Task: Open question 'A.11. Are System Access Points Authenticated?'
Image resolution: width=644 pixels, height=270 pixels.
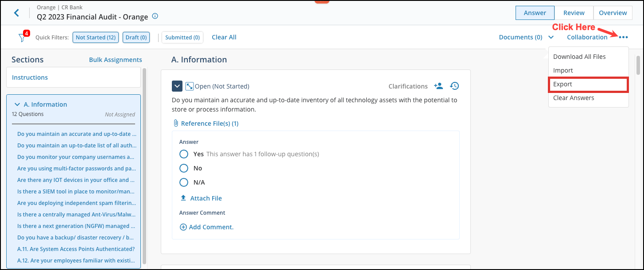Action: (x=76, y=249)
